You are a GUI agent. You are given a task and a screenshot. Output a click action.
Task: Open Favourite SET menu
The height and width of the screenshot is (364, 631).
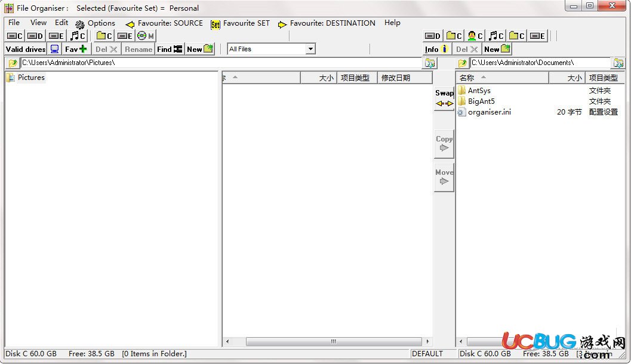(240, 23)
